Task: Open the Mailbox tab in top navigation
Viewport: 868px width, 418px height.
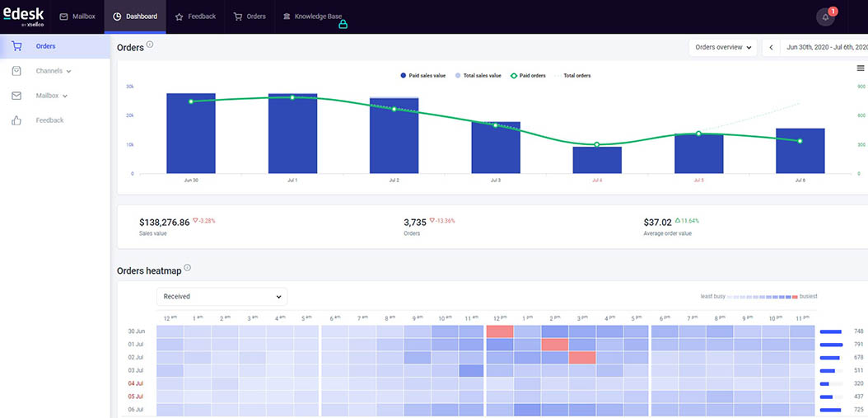Action: pyautogui.click(x=77, y=16)
